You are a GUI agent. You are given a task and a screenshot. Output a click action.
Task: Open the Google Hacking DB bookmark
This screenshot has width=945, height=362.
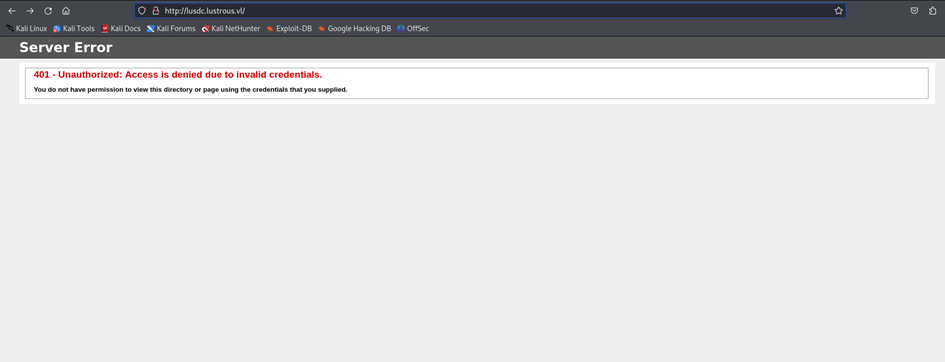pyautogui.click(x=354, y=28)
